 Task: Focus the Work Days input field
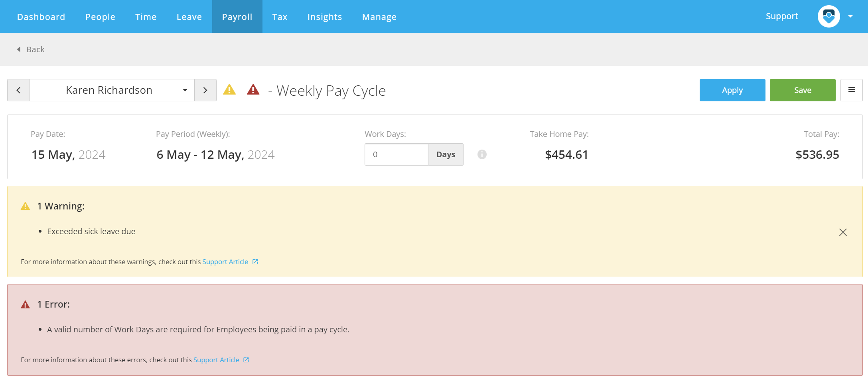397,154
